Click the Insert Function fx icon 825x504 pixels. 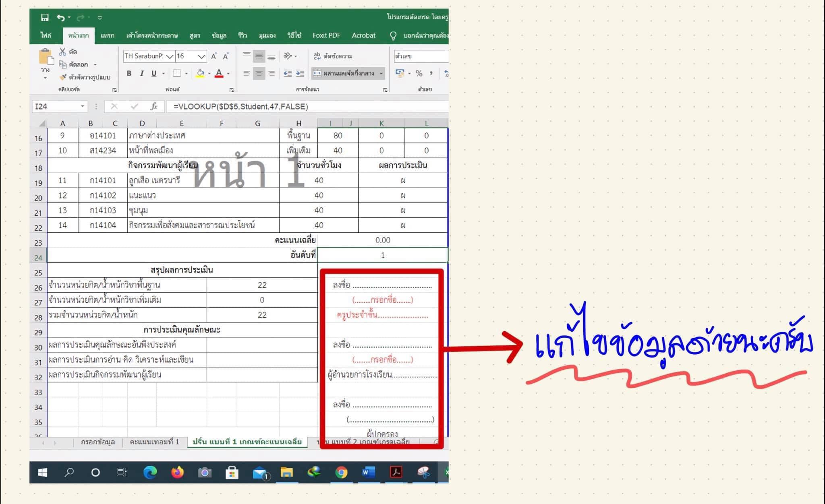[x=153, y=106]
